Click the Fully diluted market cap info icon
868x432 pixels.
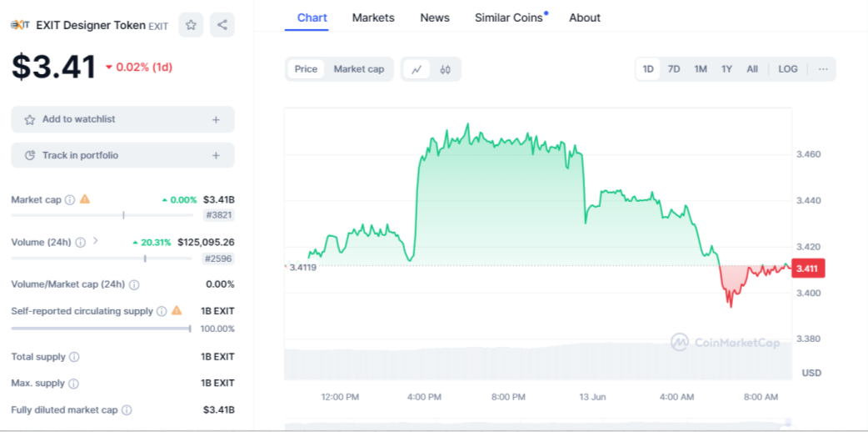[x=127, y=410]
